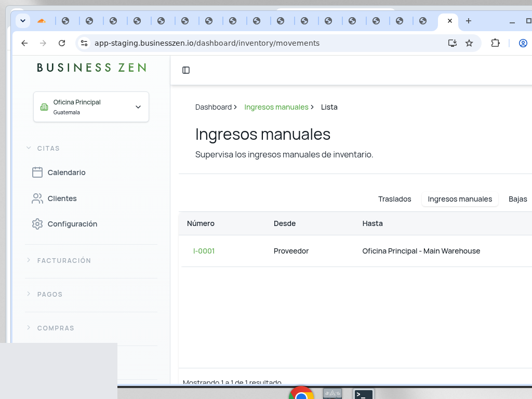Switch to the Bajas tab

point(518,199)
